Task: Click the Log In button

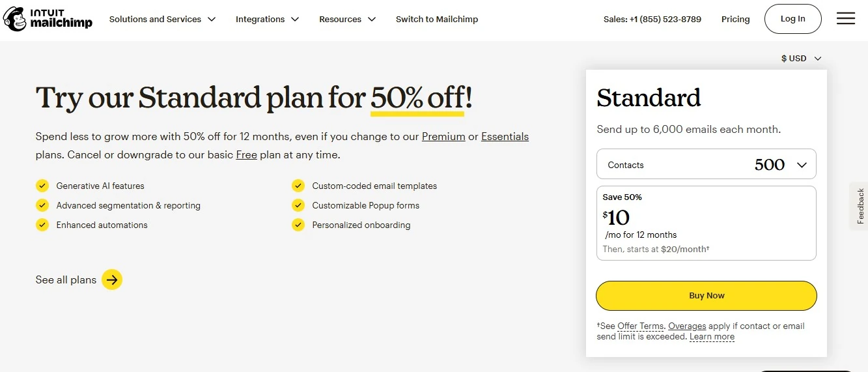Action: pos(792,19)
